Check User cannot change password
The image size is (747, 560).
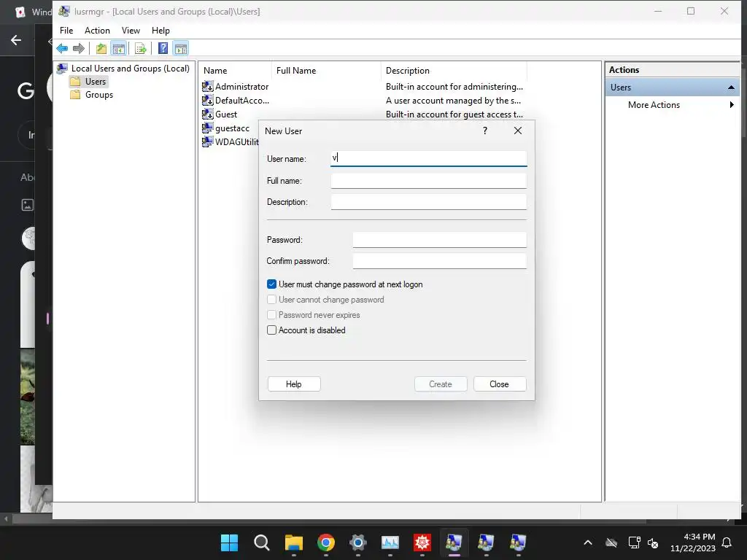click(x=271, y=300)
